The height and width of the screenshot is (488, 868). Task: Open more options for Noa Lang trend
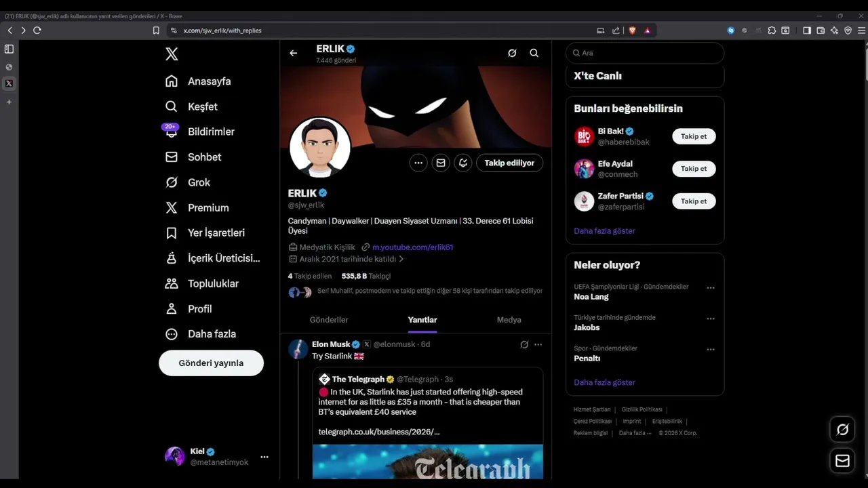(x=711, y=287)
